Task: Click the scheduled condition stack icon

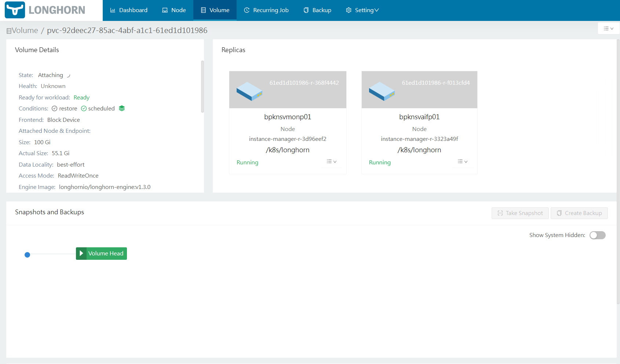Action: pyautogui.click(x=121, y=108)
